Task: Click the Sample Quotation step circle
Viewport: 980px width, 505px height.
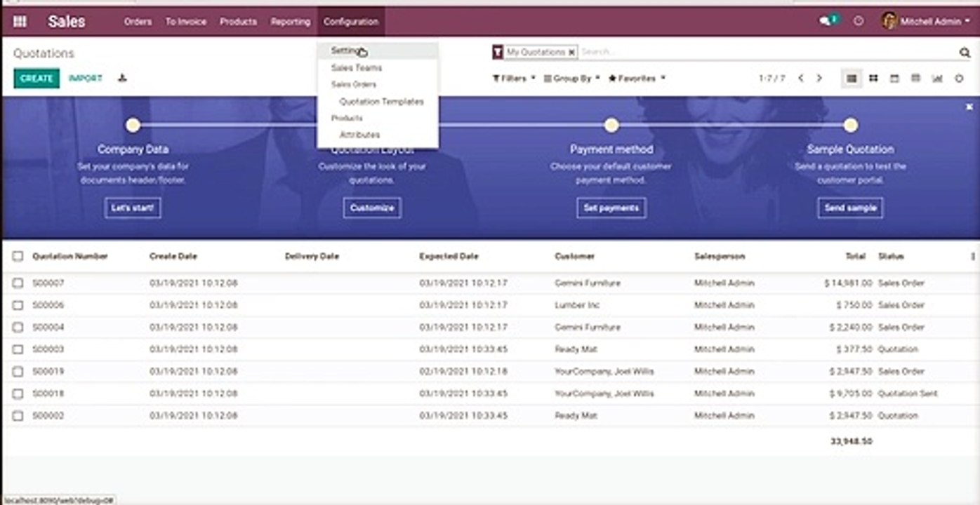Action: [x=851, y=126]
